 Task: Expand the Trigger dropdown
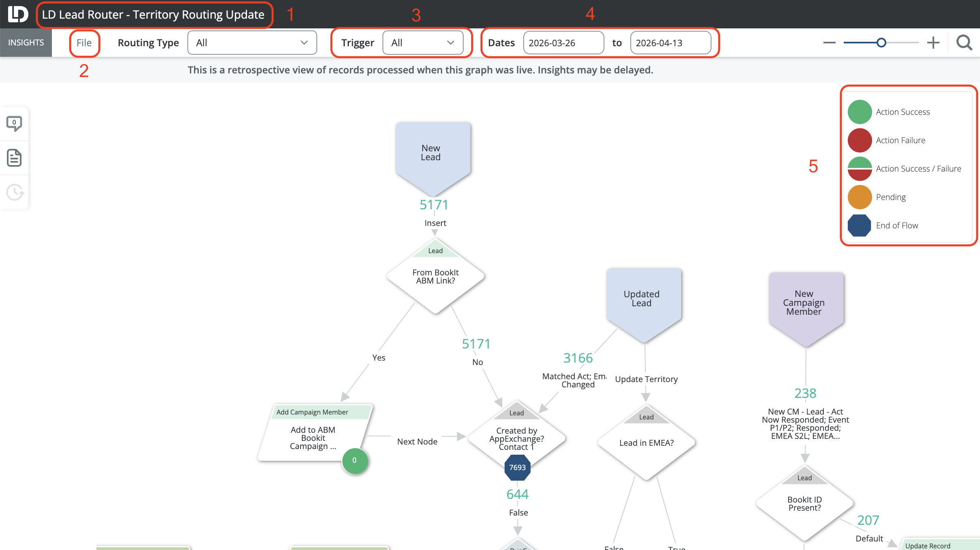pyautogui.click(x=423, y=43)
